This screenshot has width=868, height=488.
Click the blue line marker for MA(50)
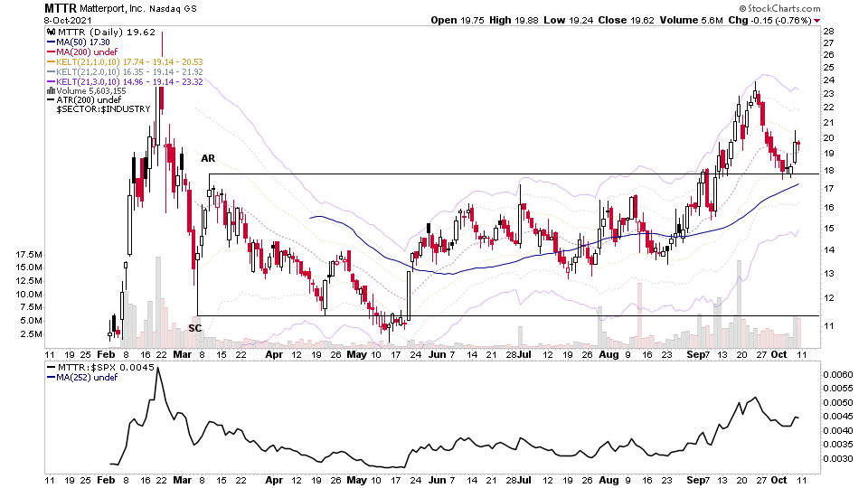pyautogui.click(x=52, y=42)
